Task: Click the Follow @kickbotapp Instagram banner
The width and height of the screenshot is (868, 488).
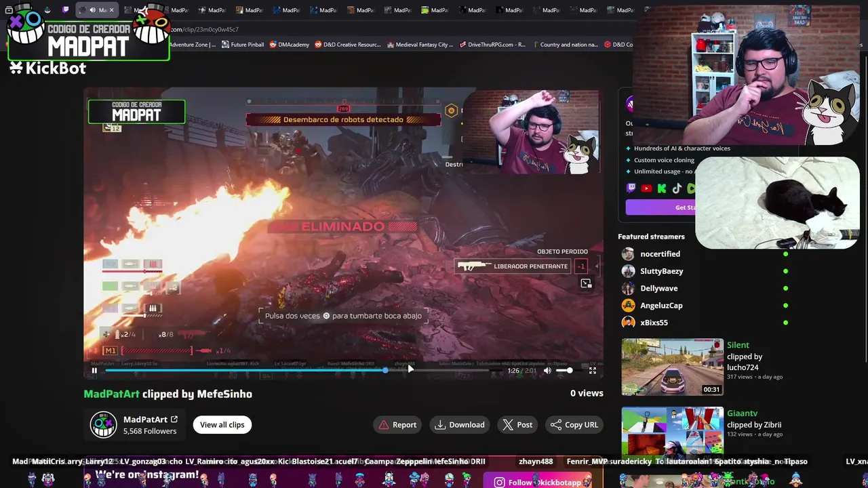Action: pos(538,482)
